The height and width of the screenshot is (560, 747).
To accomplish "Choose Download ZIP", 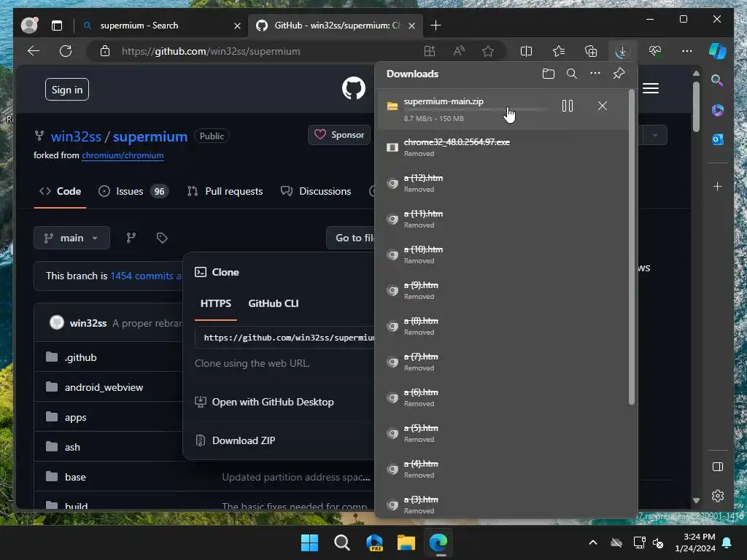I will pos(244,440).
